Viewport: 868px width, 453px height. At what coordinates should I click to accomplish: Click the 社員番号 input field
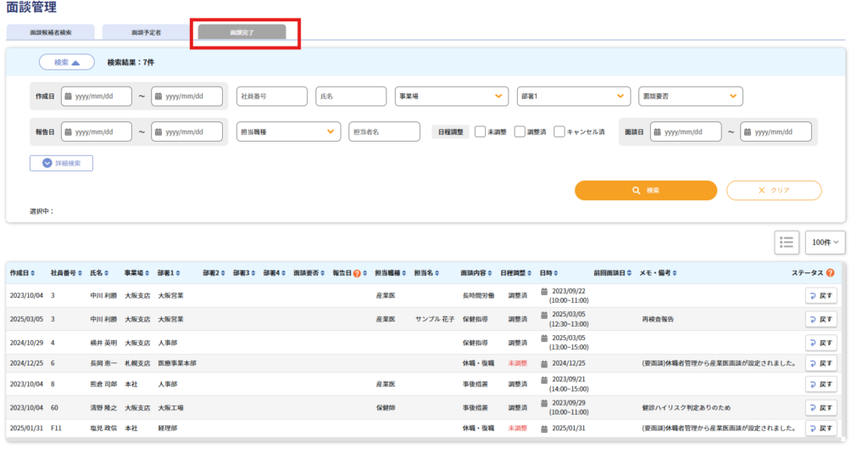[x=271, y=97]
